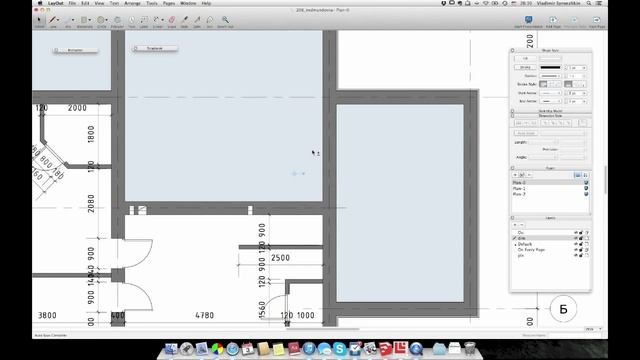Open the Dashes pattern dropdown
Viewport: 640px width, 360px height.
550,76
